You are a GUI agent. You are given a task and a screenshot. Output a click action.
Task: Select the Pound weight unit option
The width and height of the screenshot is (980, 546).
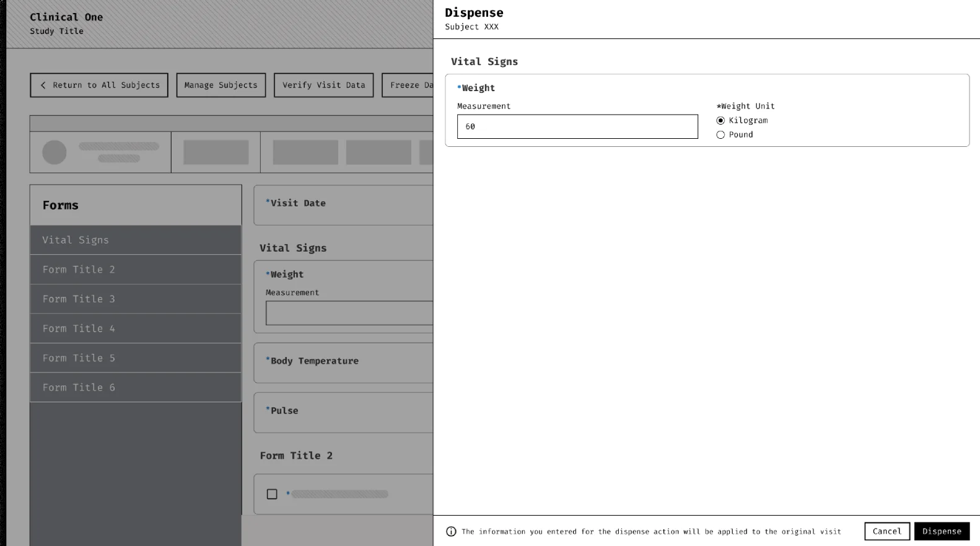[x=720, y=134]
